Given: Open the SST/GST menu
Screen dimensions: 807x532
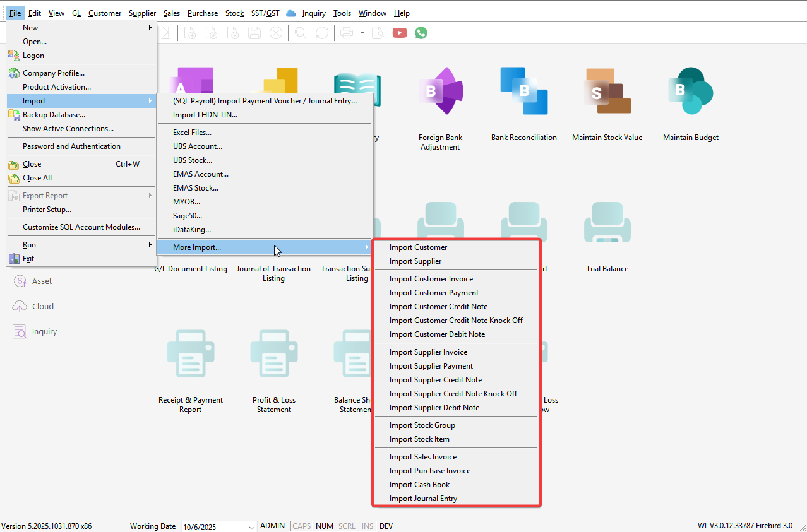Looking at the screenshot, I should [x=265, y=13].
